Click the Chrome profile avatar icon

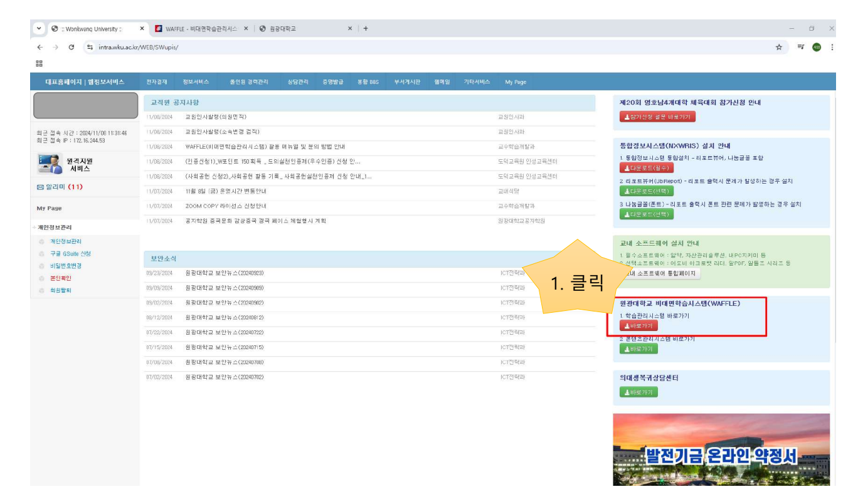tap(816, 47)
